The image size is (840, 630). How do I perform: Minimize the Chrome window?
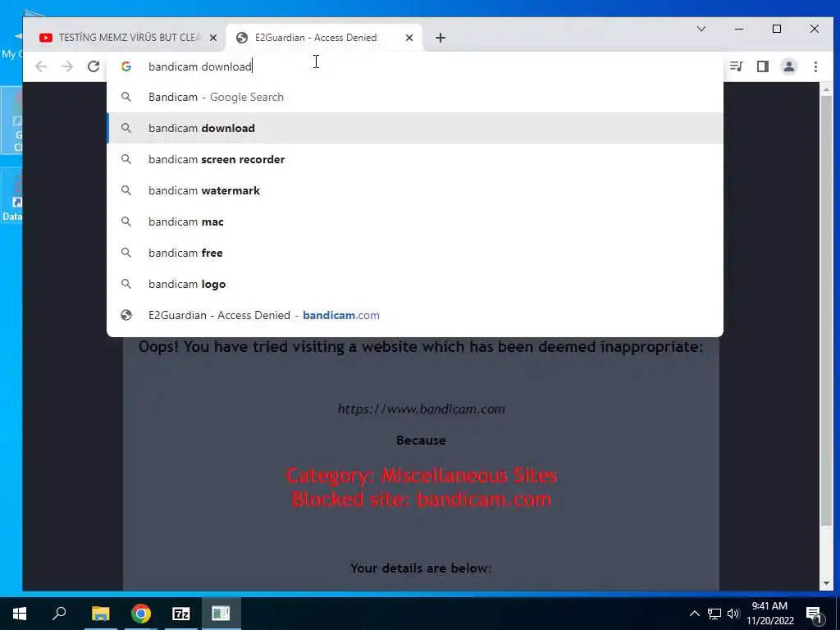pos(739,29)
